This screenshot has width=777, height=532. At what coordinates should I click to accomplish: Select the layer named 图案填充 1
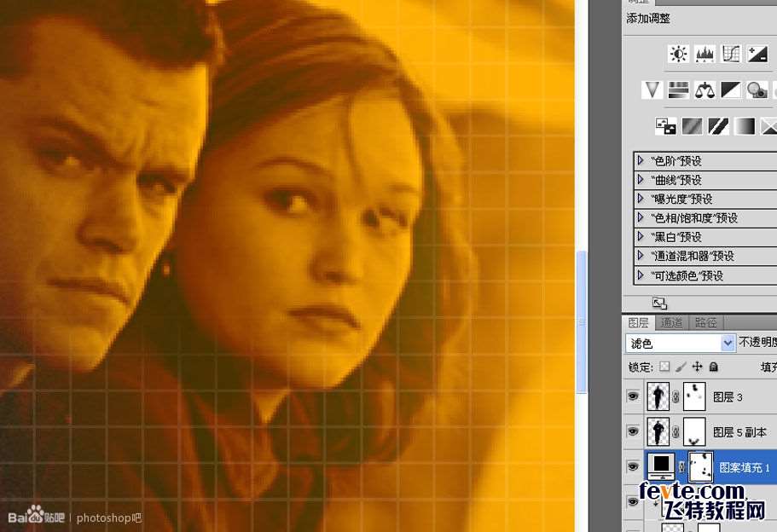point(745,467)
